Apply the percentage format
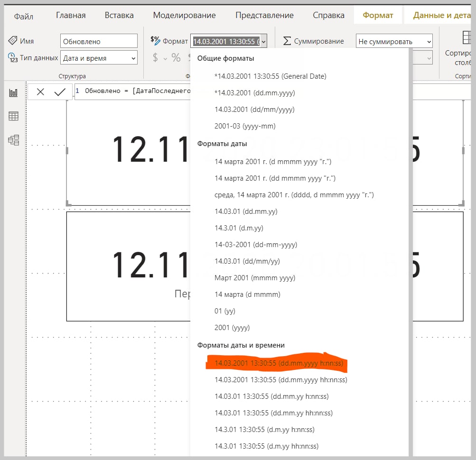Viewport: 476px width, 460px height. tap(176, 58)
